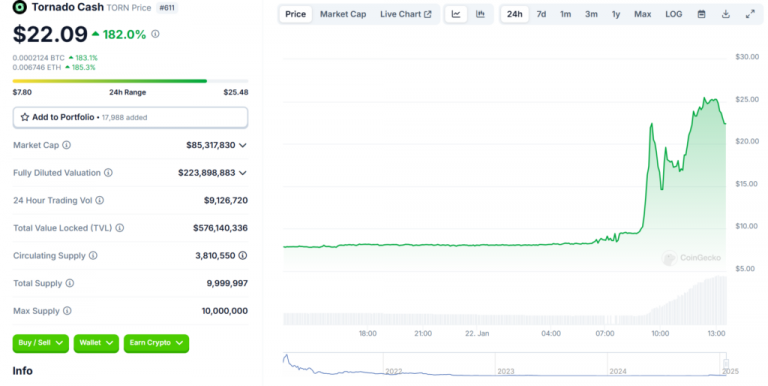Click the 24h Range price bar
768x386 pixels.
[x=130, y=81]
